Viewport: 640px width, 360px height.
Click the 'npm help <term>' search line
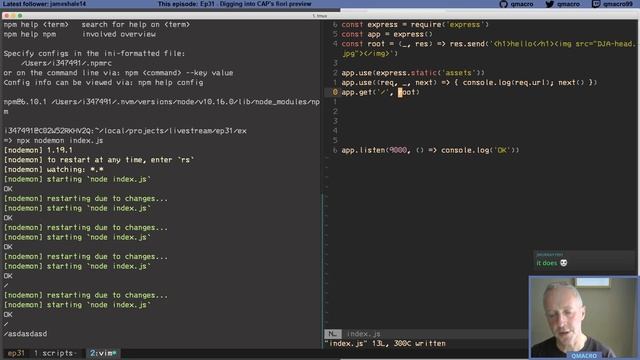pos(97,24)
